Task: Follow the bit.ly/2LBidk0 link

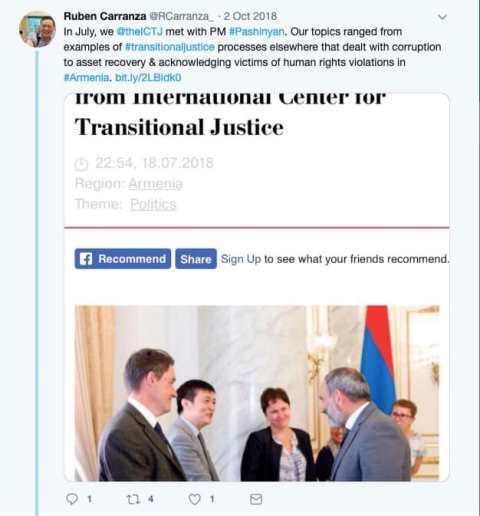Action: click(148, 78)
